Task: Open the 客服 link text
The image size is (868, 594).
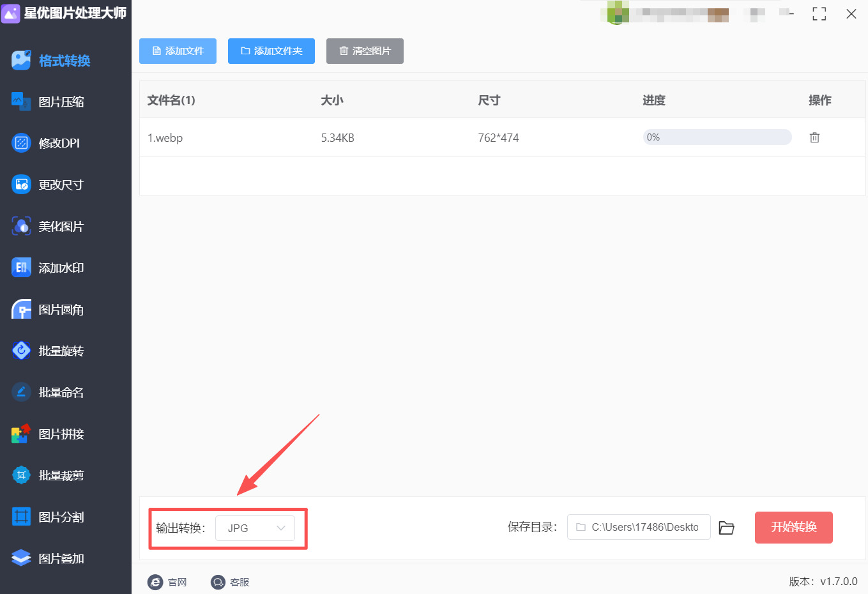Action: [240, 583]
